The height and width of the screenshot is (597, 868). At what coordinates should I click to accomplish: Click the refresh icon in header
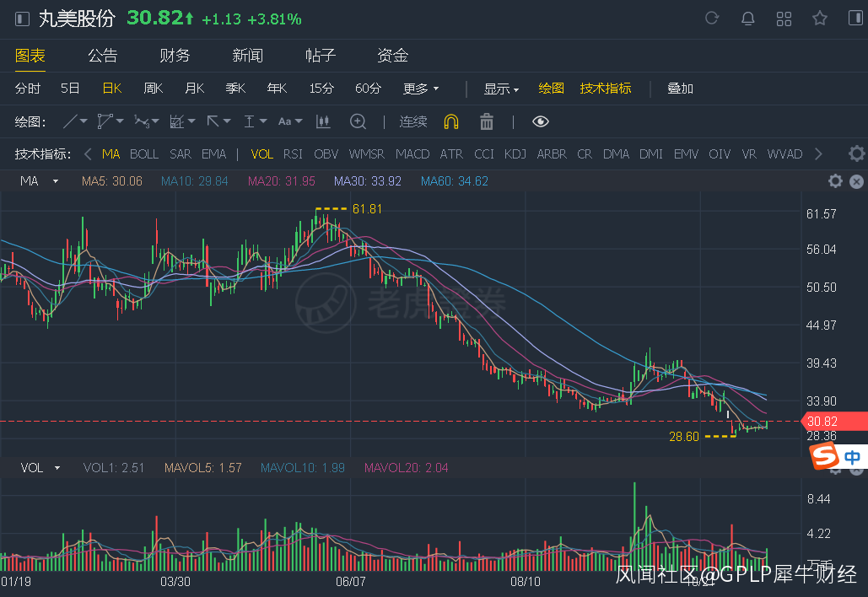[x=712, y=19]
